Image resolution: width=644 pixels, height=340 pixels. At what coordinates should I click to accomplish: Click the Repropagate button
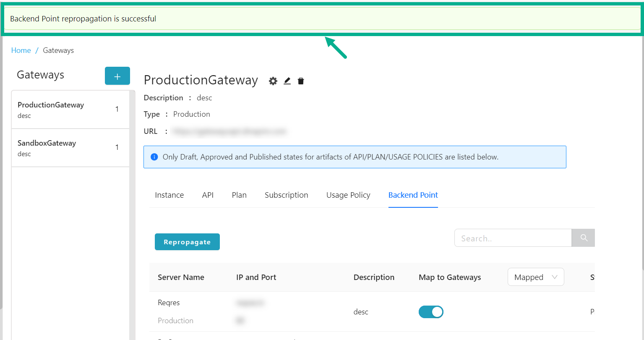[187, 242]
